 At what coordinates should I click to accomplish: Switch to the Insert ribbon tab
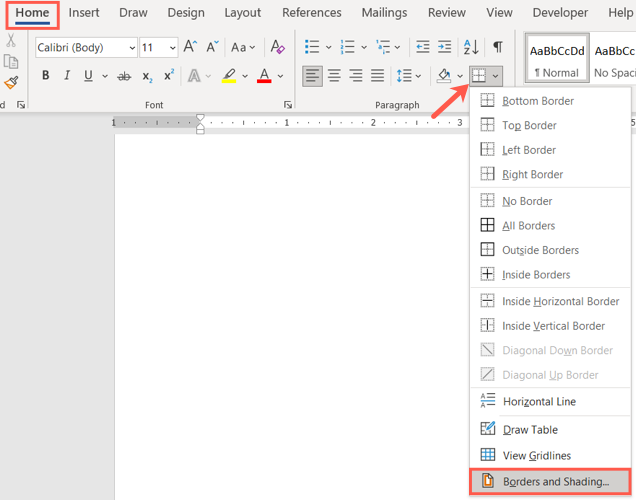tap(84, 13)
